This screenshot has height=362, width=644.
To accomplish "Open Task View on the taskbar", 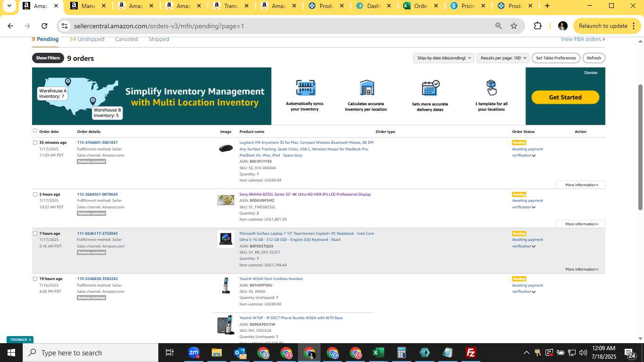I will pyautogui.click(x=170, y=353).
